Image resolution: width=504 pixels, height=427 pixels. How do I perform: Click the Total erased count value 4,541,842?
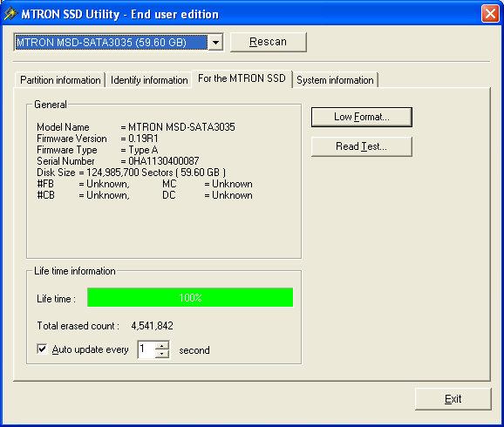point(152,326)
